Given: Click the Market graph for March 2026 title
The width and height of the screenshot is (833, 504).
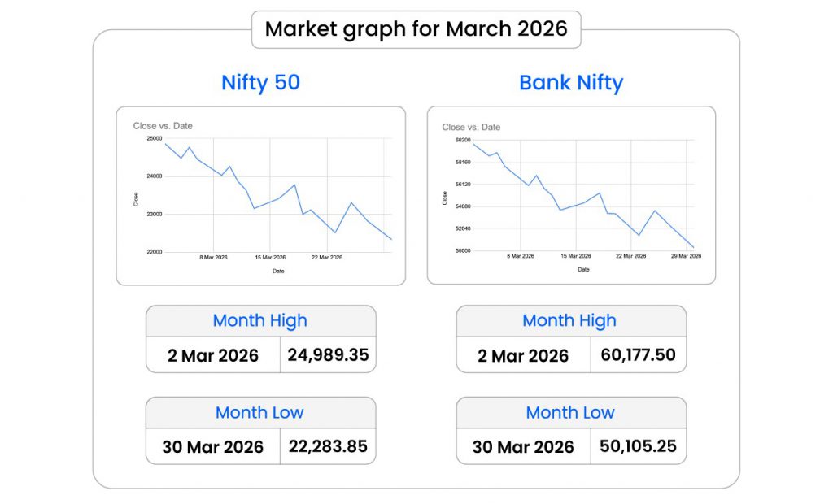Looking at the screenshot, I should [x=416, y=29].
